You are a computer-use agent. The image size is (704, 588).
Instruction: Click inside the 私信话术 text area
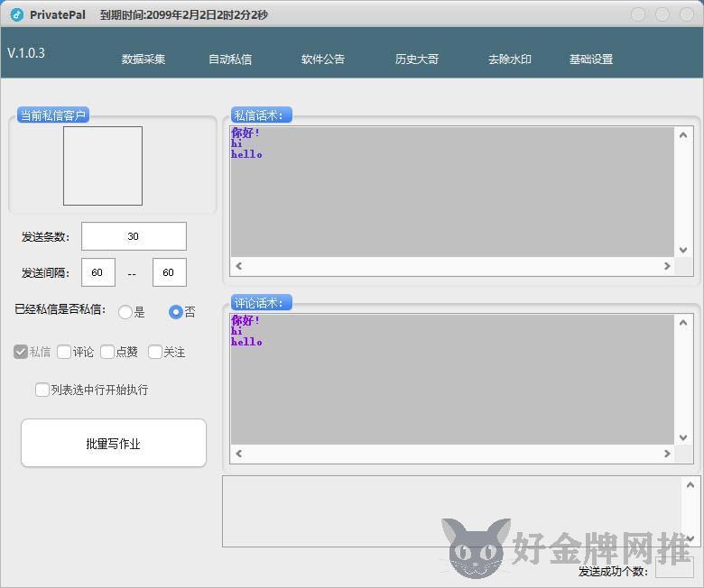point(451,192)
